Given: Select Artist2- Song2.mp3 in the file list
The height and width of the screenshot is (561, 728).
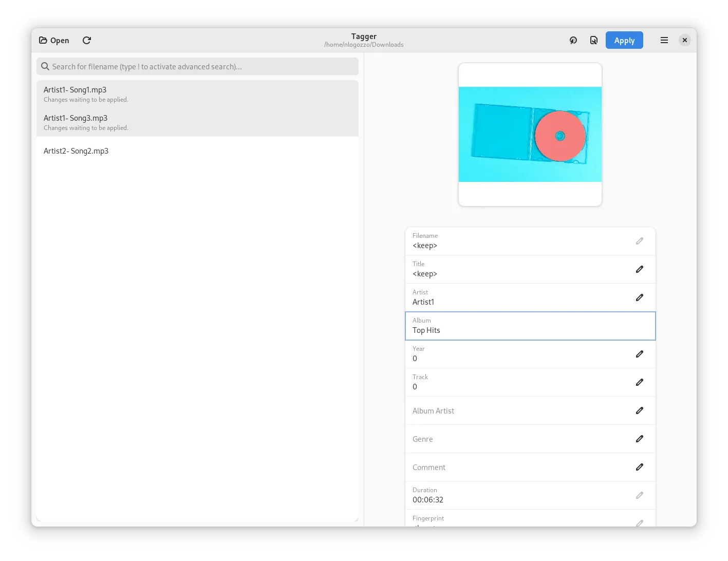Looking at the screenshot, I should (x=197, y=151).
